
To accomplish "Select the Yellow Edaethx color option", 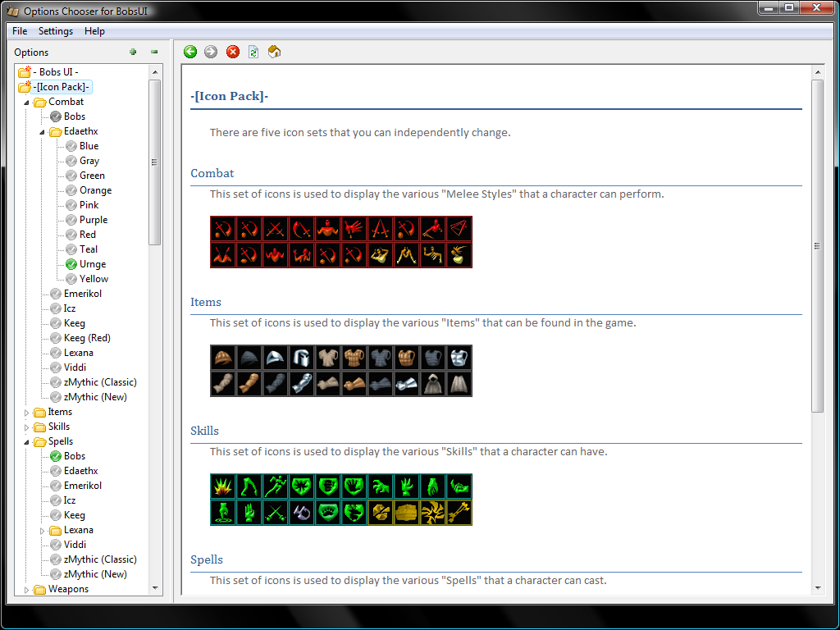I will click(94, 279).
